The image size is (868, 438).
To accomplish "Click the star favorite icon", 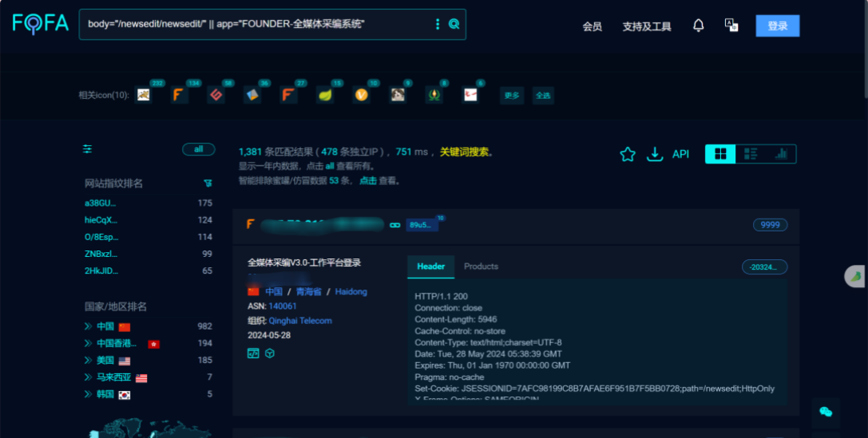I will 628,154.
